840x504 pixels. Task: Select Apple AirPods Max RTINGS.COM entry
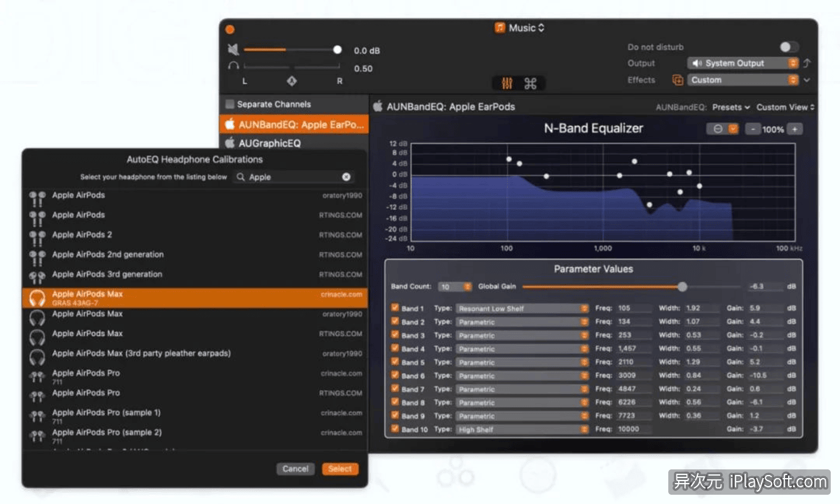[x=195, y=334]
